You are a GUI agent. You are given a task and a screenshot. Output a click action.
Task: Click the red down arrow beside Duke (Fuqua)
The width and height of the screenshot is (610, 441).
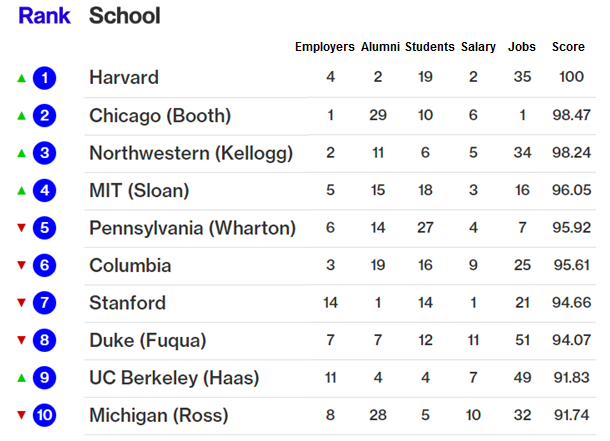click(19, 341)
